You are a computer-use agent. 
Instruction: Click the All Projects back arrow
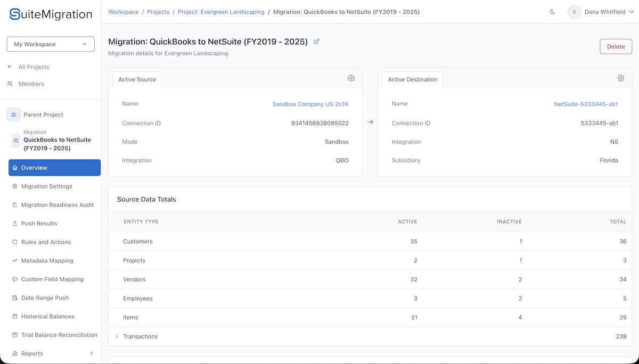coord(10,67)
